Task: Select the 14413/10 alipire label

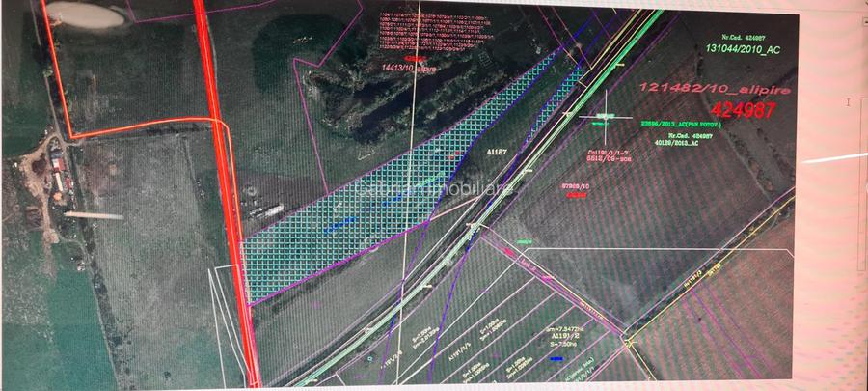Action: coord(409,69)
